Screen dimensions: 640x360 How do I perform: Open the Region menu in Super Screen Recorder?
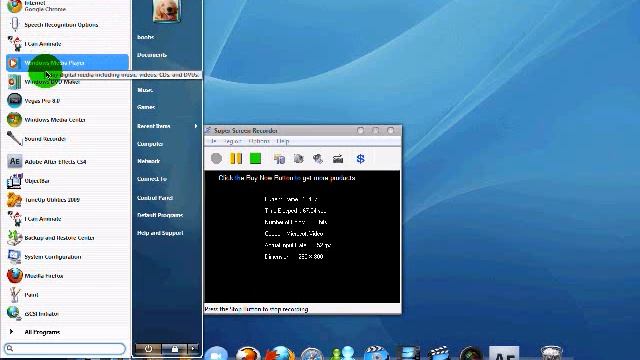coord(232,141)
